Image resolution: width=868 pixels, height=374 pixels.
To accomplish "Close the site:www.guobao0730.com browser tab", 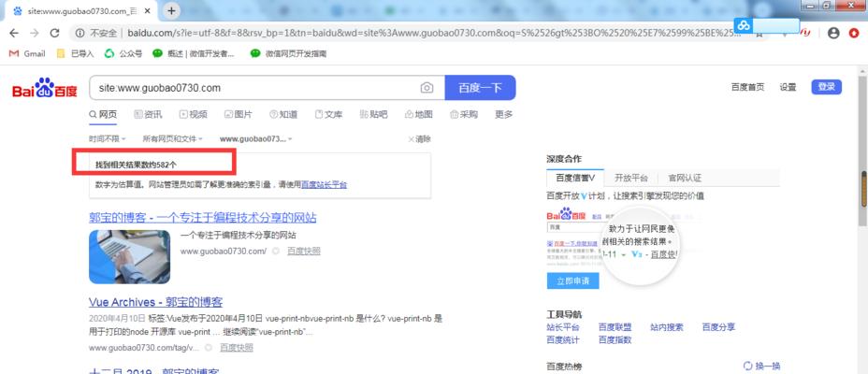I will tap(149, 10).
